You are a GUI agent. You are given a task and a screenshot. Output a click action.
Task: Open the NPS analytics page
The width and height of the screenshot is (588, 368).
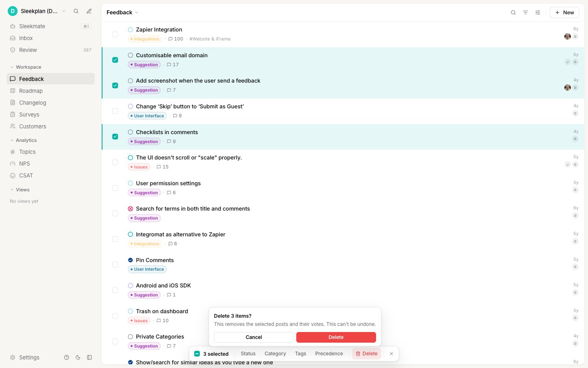tap(51, 164)
